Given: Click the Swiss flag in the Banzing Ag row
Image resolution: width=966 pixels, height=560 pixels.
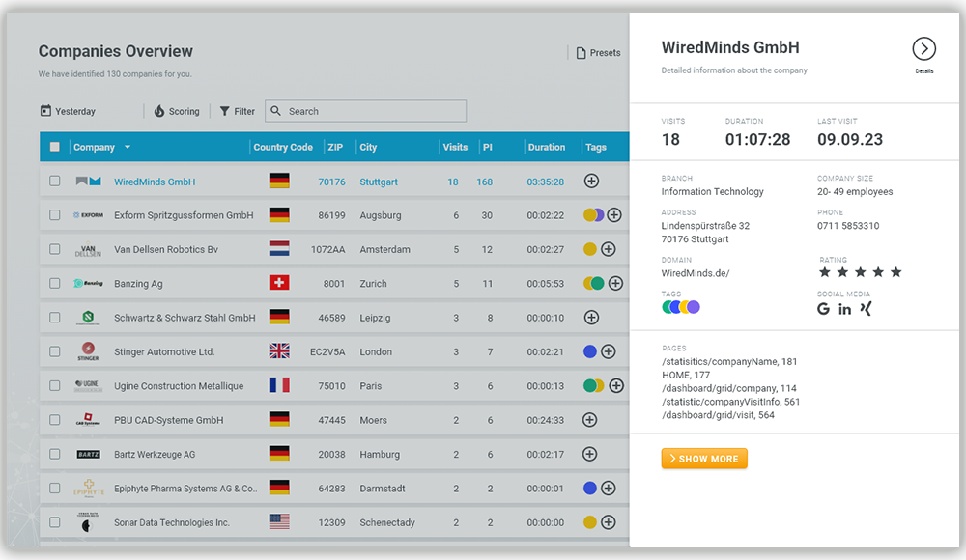Looking at the screenshot, I should click(x=279, y=283).
